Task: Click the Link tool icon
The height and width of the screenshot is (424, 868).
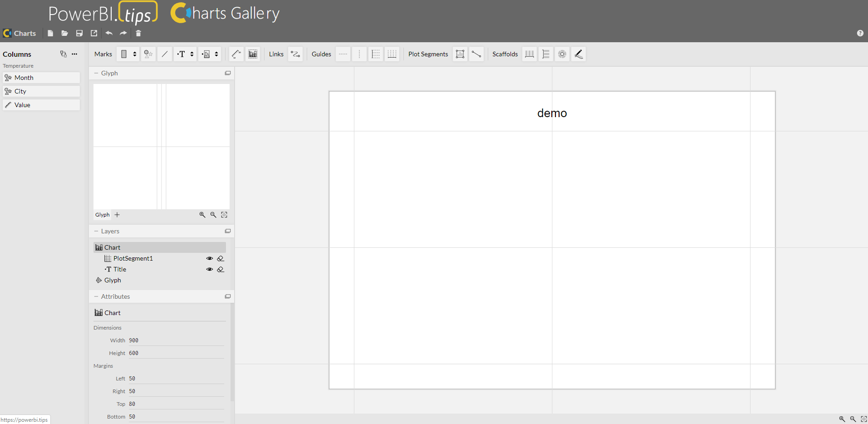Action: point(295,54)
